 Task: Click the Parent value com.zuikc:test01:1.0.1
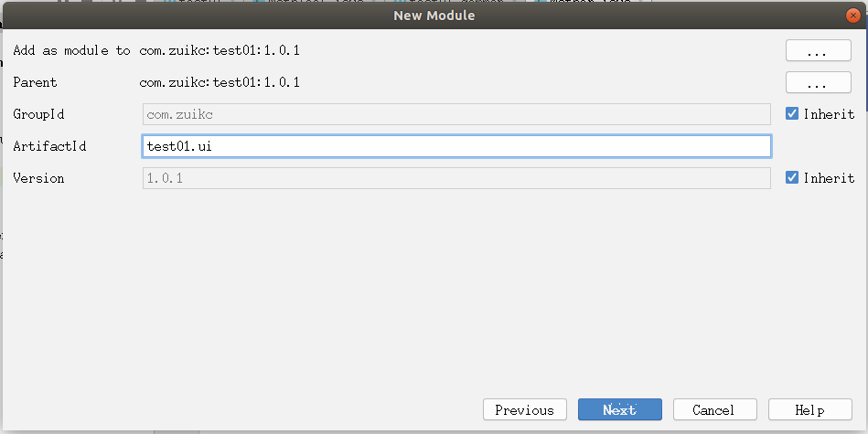click(220, 82)
